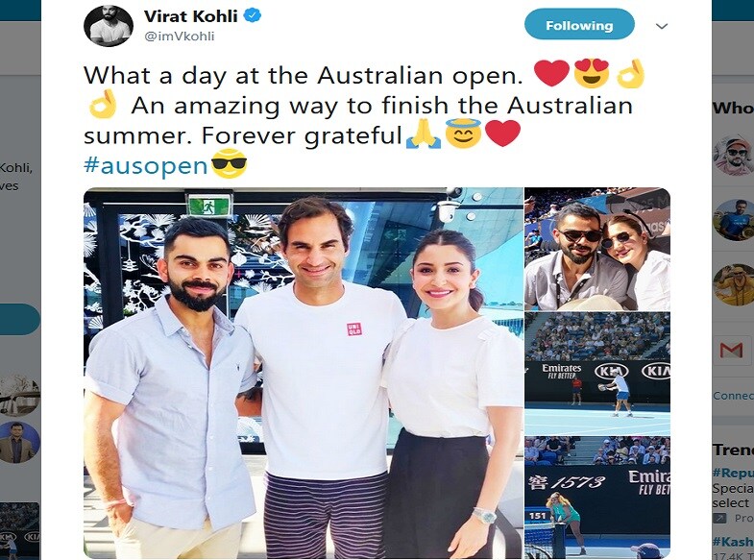Toggle the Following button

click(579, 25)
